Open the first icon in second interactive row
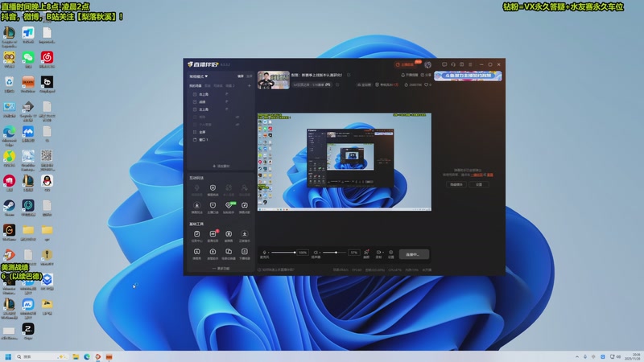 196,205
